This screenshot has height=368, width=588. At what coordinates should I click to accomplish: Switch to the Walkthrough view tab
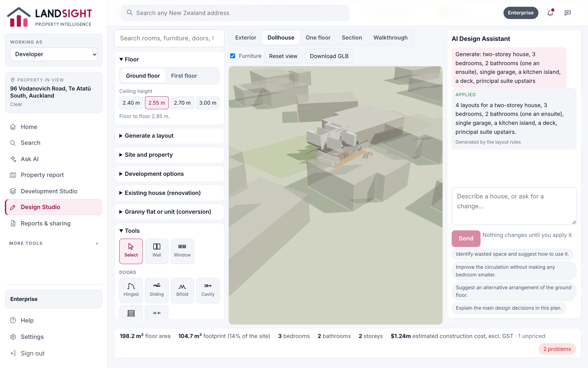tap(390, 38)
